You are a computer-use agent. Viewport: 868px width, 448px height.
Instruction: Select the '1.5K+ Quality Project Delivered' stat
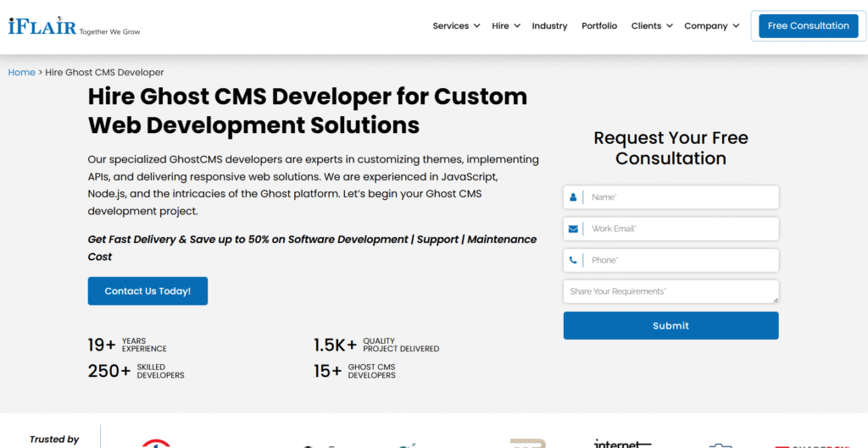376,345
